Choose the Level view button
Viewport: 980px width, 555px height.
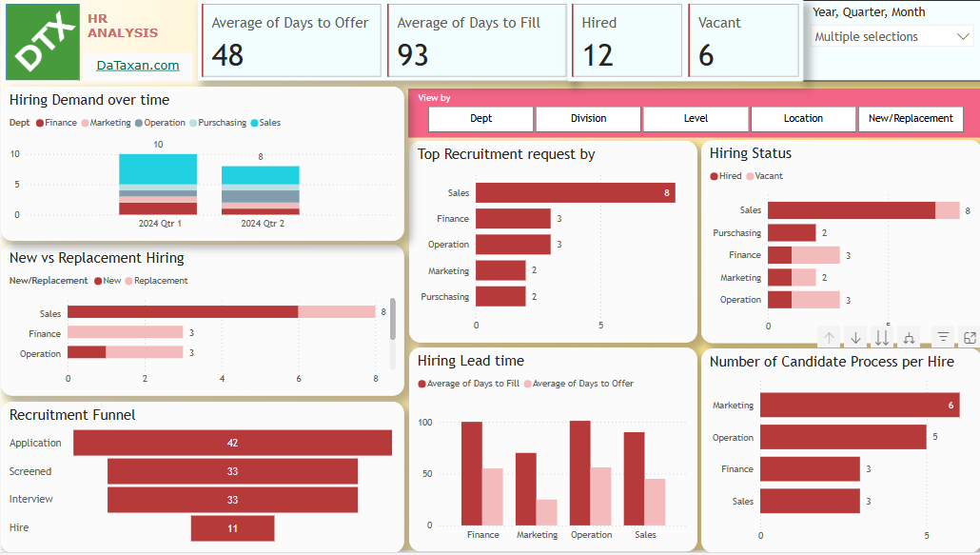click(x=696, y=119)
